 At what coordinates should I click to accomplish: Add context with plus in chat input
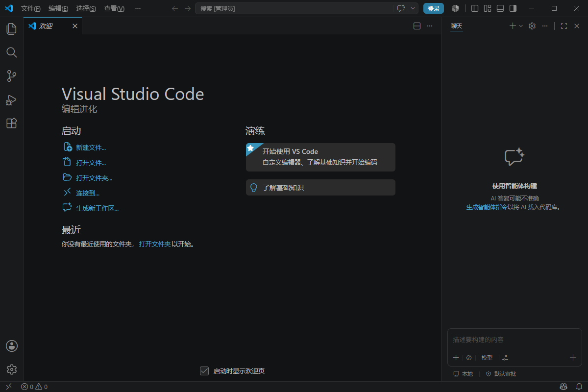[456, 358]
